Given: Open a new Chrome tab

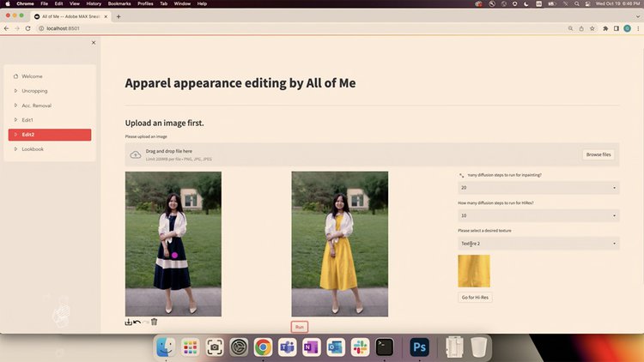Looking at the screenshot, I should [118, 16].
